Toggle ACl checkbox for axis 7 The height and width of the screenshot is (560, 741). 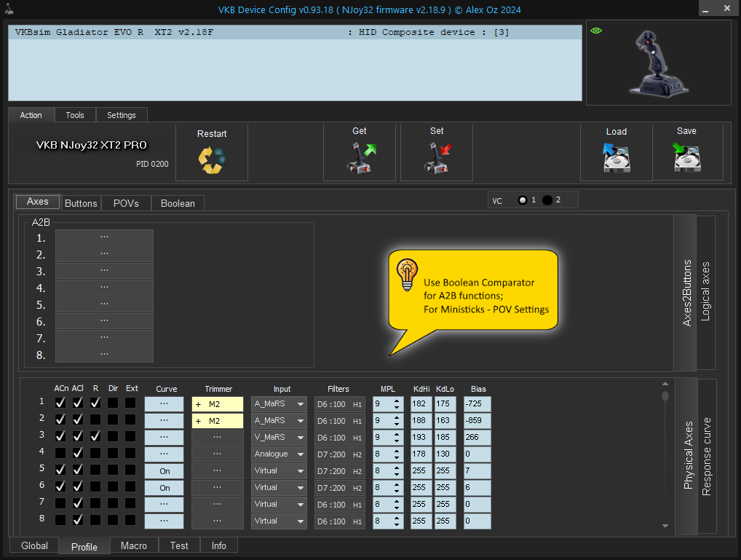78,503
